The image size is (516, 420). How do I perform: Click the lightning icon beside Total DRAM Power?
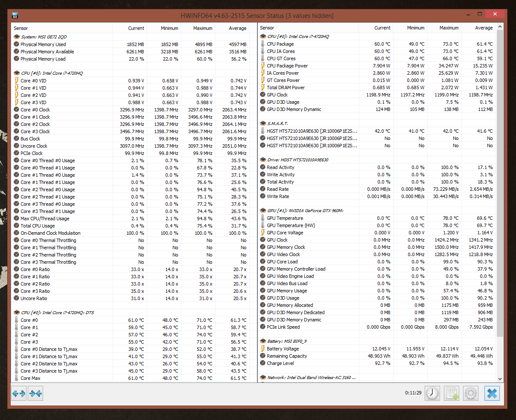(x=262, y=87)
